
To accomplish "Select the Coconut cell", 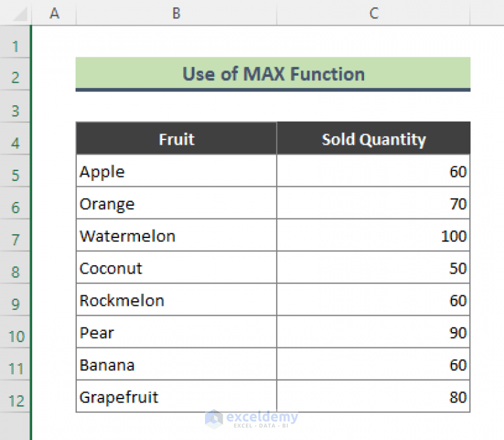I will [176, 268].
